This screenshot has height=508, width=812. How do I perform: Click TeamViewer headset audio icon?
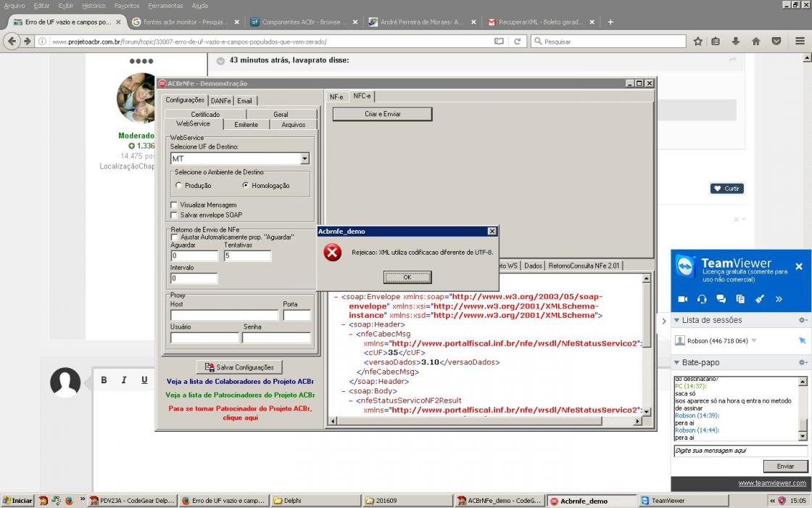pyautogui.click(x=702, y=299)
